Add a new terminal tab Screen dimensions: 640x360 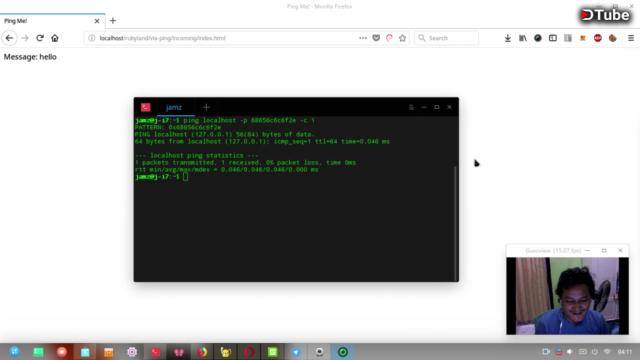(x=206, y=107)
